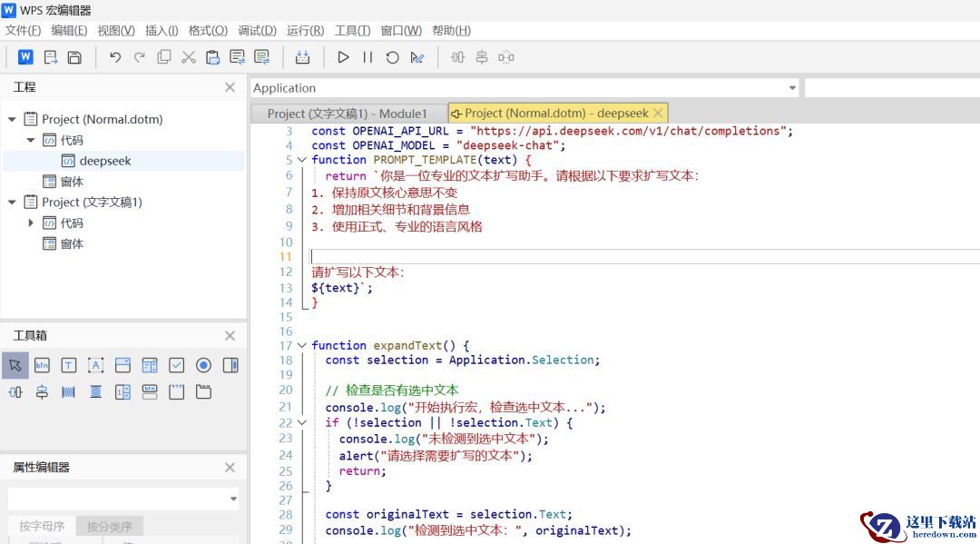Click the Run macro play button
This screenshot has width=980, height=544.
[343, 57]
